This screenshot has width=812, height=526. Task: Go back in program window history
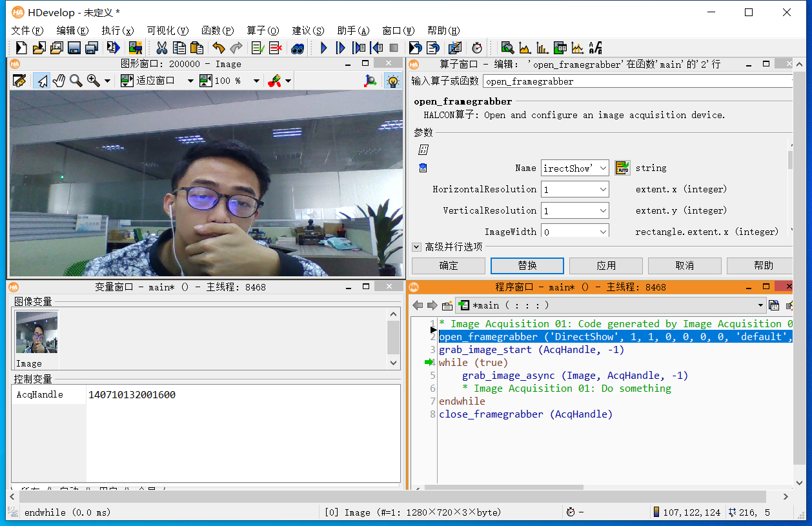(418, 305)
